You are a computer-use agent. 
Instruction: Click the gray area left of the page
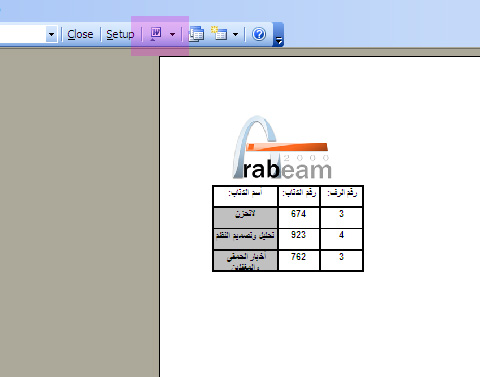(x=79, y=213)
